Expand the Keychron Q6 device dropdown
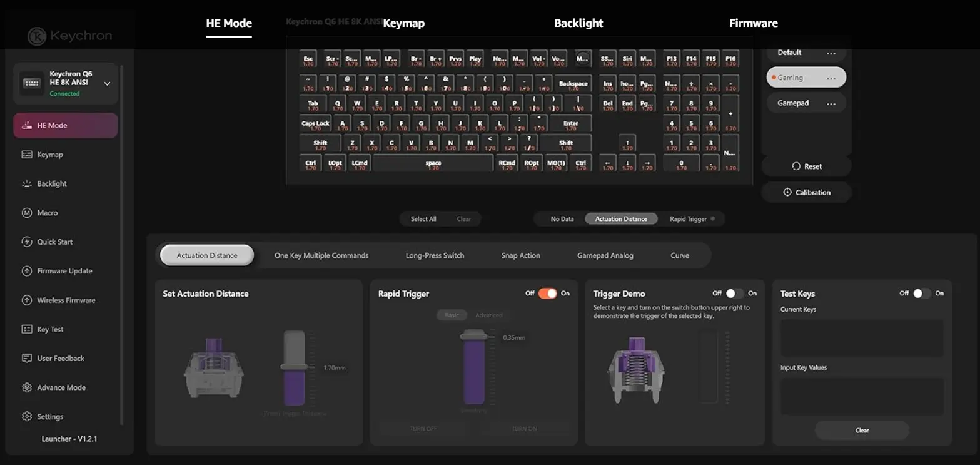 (107, 83)
